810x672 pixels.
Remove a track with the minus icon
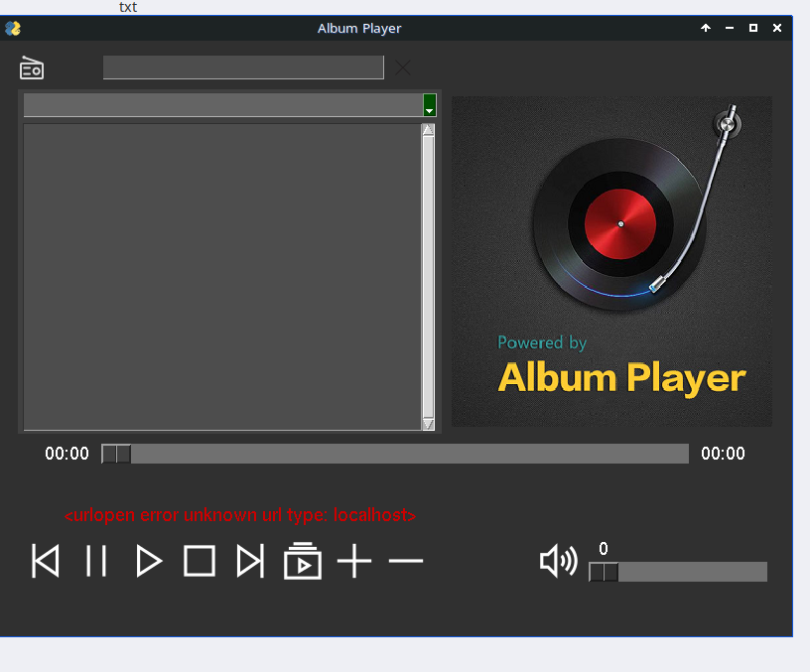click(x=406, y=561)
